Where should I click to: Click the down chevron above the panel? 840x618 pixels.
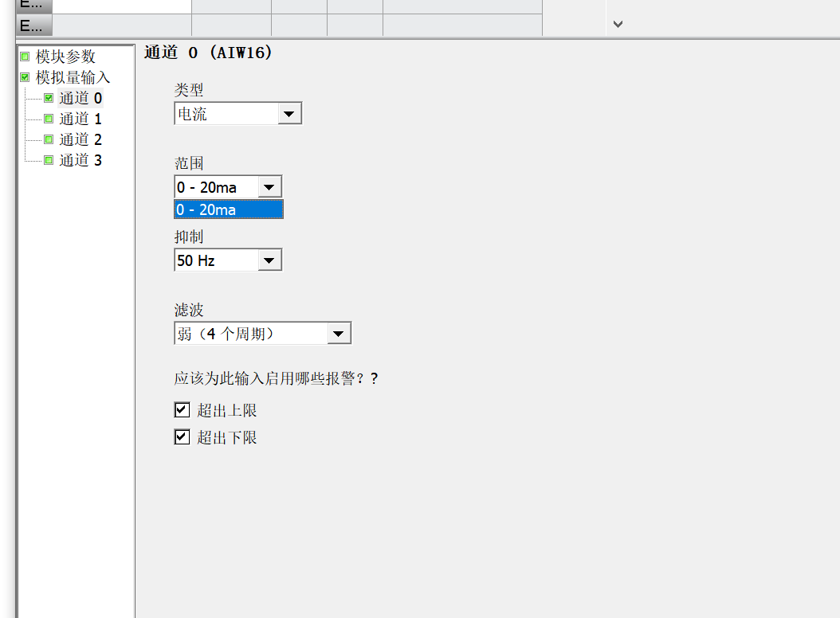618,24
